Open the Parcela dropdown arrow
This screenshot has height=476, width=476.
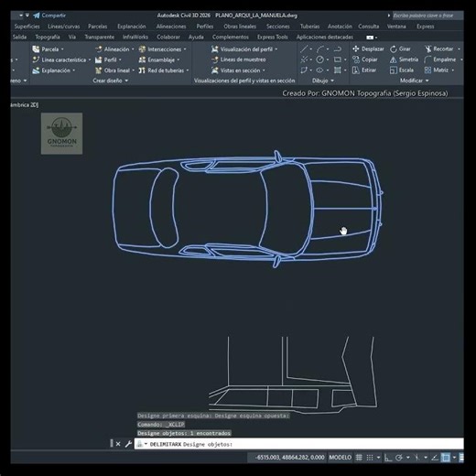pos(62,49)
